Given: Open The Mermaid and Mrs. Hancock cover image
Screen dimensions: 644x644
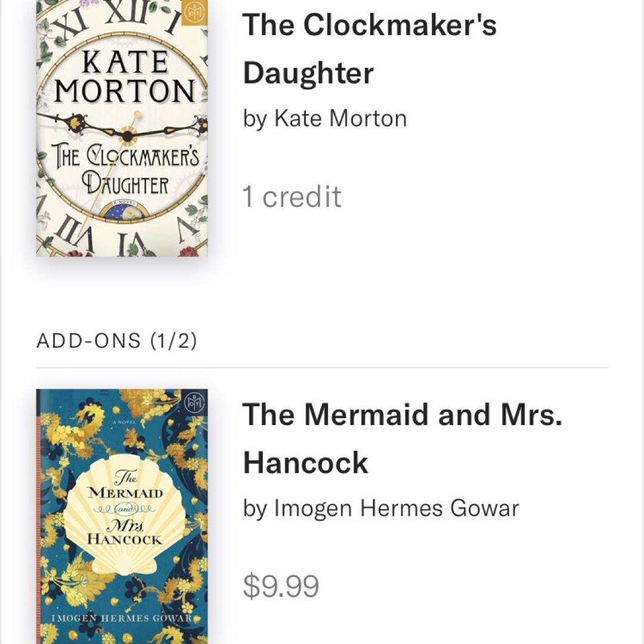Looking at the screenshot, I should click(x=122, y=516).
